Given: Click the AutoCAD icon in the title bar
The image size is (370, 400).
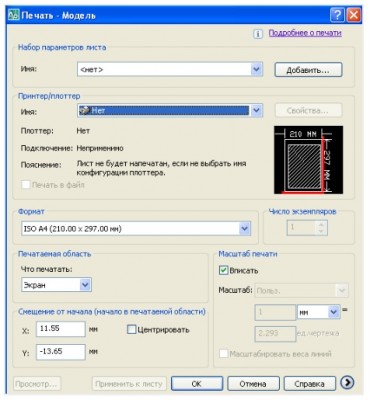Looking at the screenshot, I should [14, 15].
